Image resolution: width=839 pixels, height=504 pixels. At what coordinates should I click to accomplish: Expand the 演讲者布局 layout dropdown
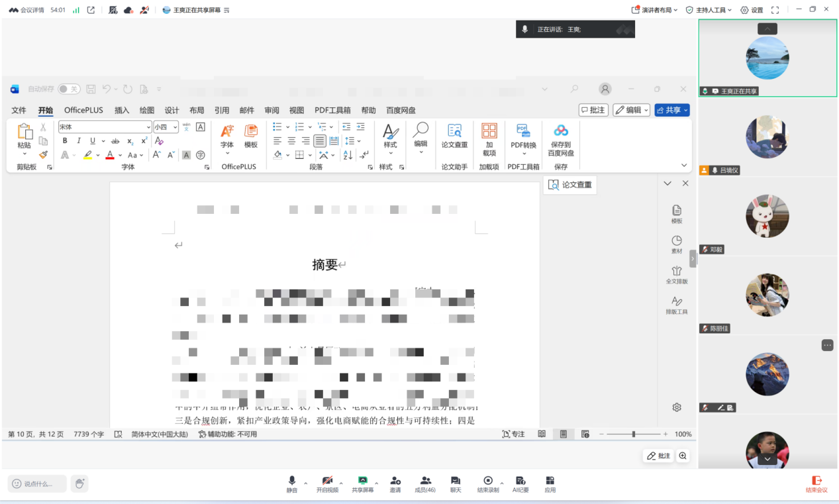pyautogui.click(x=655, y=10)
